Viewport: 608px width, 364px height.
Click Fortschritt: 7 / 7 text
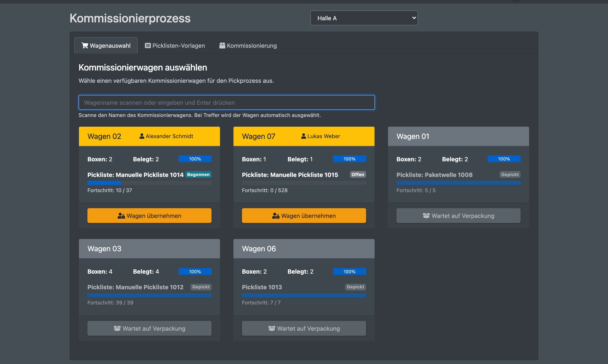tap(261, 303)
